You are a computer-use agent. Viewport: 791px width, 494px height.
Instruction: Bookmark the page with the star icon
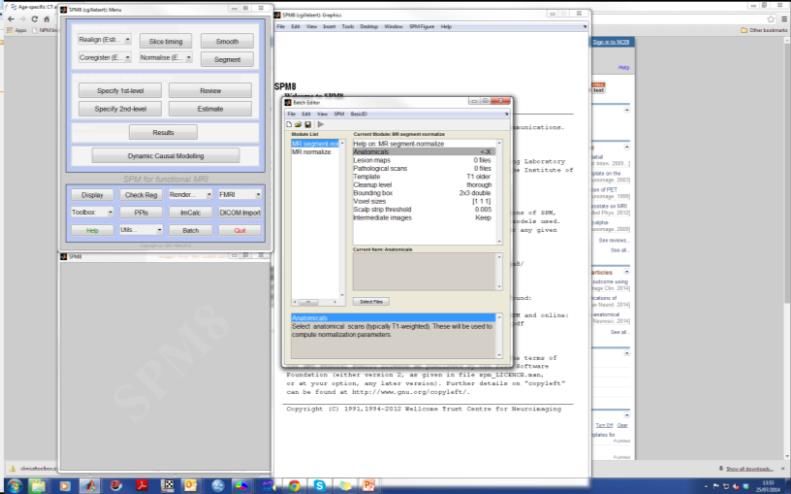click(771, 19)
